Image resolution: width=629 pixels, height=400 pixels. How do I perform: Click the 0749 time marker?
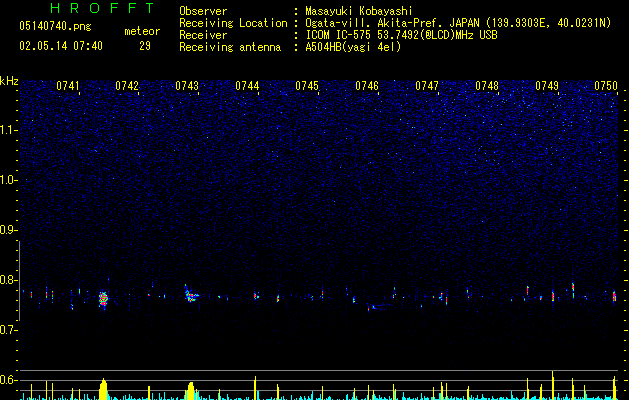tap(547, 86)
